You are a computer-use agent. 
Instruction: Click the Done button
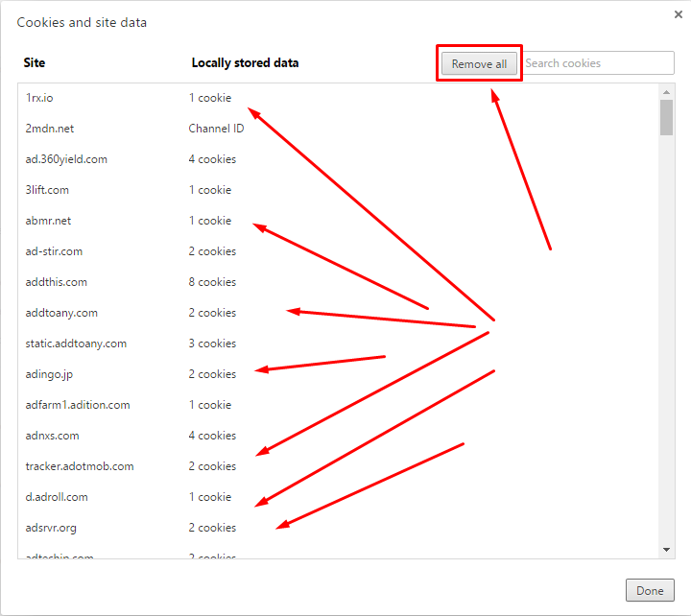coord(650,590)
